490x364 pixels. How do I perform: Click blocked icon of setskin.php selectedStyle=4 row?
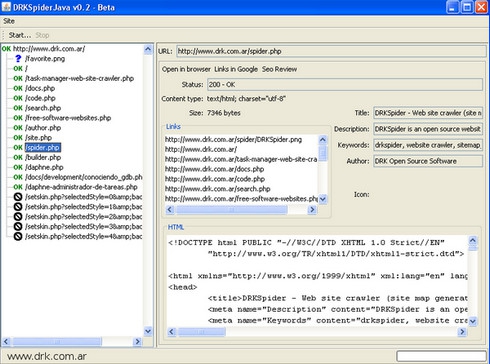[18, 236]
